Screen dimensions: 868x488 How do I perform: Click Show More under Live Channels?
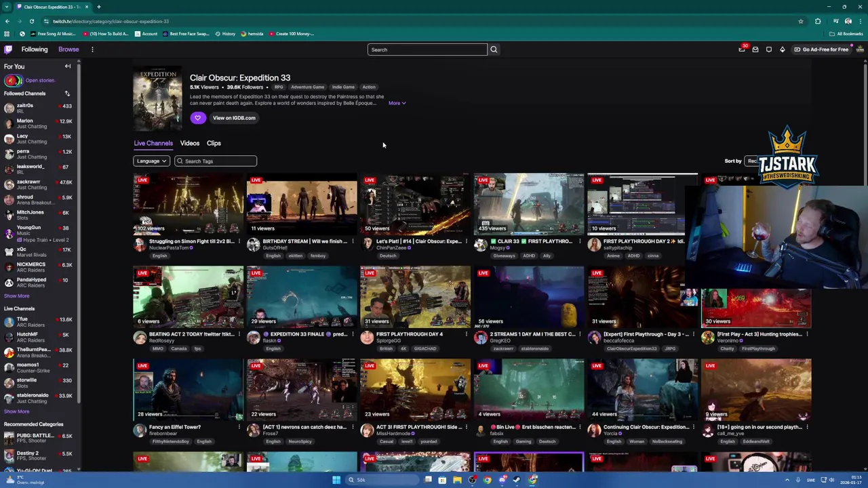point(16,411)
